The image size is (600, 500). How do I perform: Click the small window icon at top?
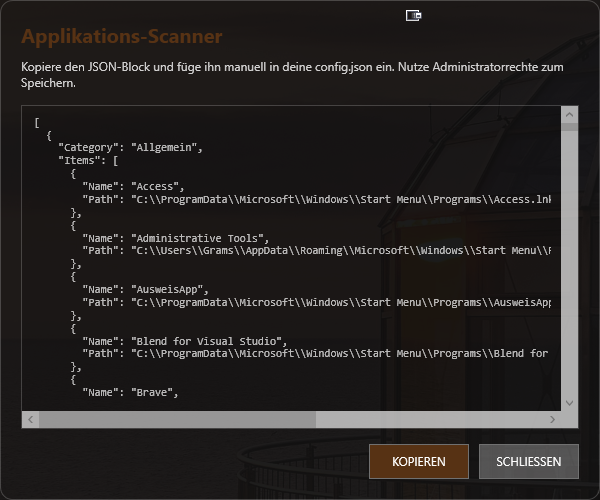[x=412, y=15]
